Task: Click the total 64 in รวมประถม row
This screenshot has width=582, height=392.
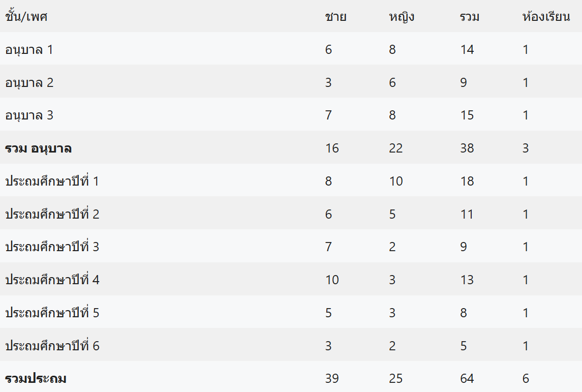Action: click(x=467, y=379)
